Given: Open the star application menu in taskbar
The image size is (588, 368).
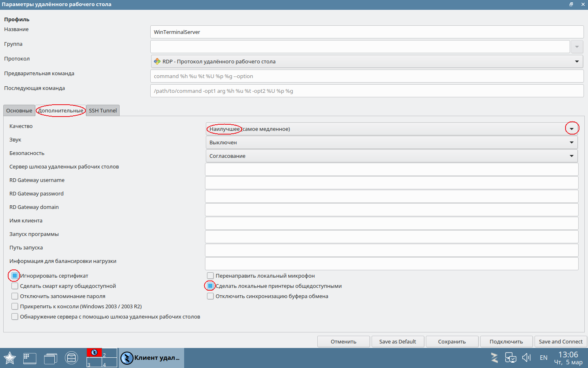Looking at the screenshot, I should [x=9, y=358].
